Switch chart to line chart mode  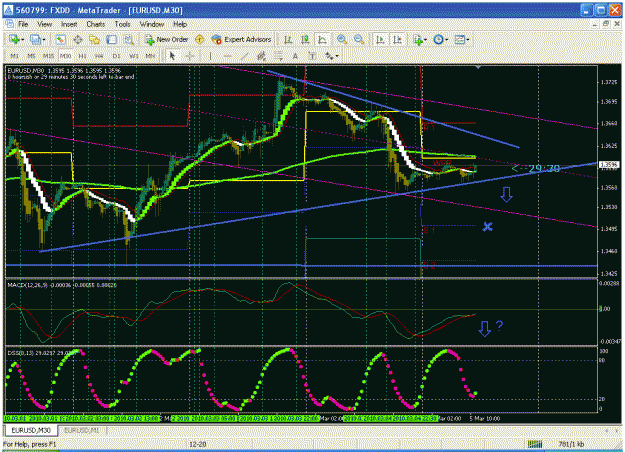[x=322, y=39]
